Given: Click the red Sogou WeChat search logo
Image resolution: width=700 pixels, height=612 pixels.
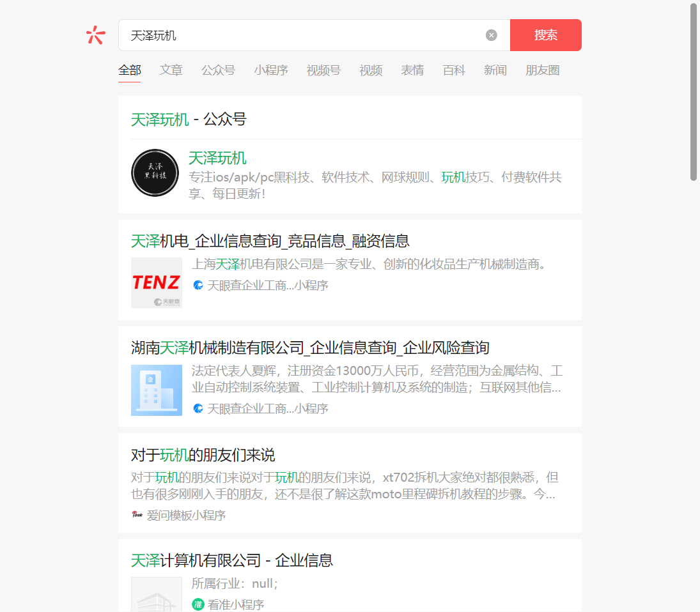Looking at the screenshot, I should coord(95,34).
